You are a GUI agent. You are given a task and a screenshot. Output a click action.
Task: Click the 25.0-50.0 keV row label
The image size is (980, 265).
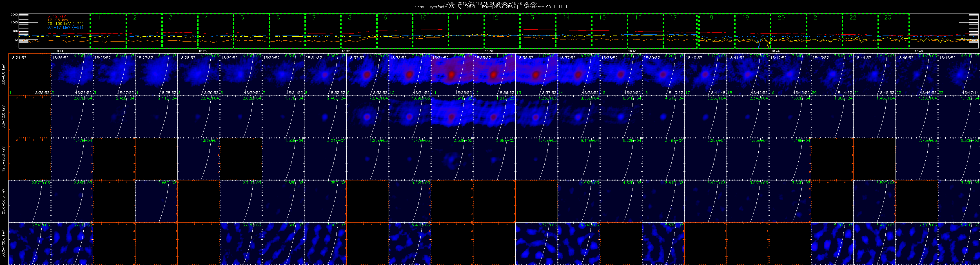tap(3, 201)
